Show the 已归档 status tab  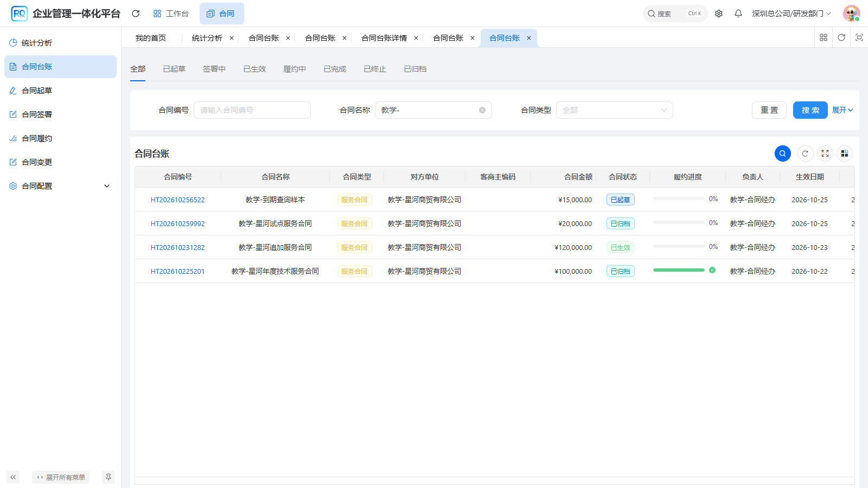pos(415,69)
